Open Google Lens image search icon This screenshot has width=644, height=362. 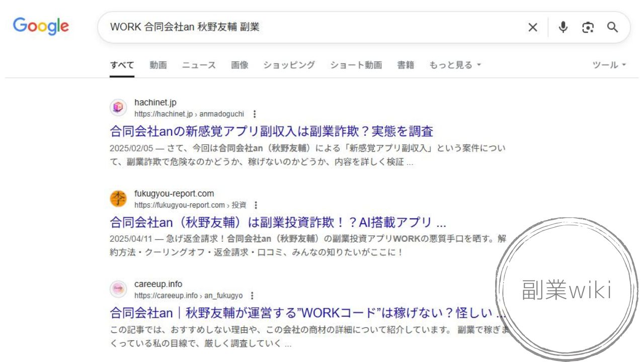(588, 27)
